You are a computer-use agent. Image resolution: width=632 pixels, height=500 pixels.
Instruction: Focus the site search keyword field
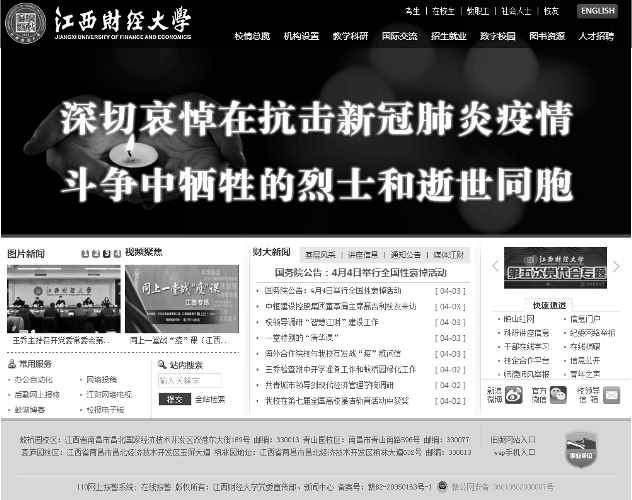click(189, 380)
